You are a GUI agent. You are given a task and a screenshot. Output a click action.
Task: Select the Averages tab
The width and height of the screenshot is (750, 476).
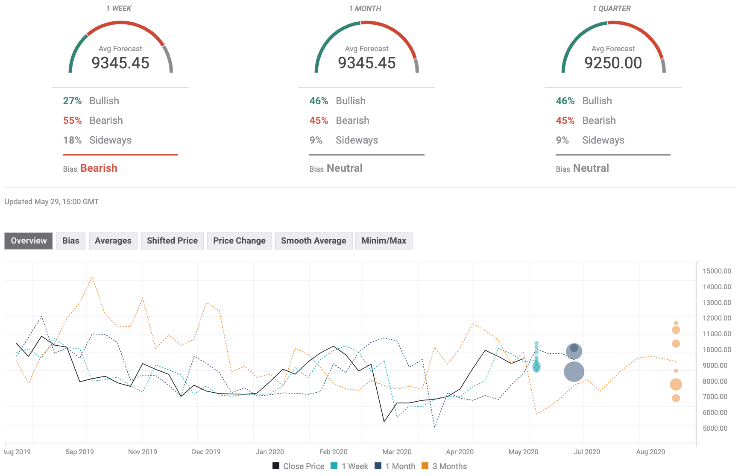[x=113, y=241]
